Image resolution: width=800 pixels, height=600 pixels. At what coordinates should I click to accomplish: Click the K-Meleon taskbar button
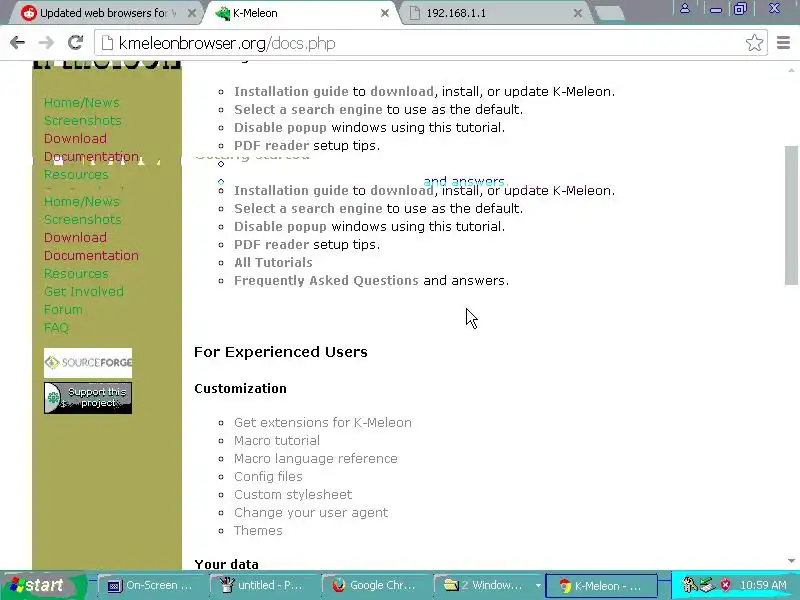[601, 586]
